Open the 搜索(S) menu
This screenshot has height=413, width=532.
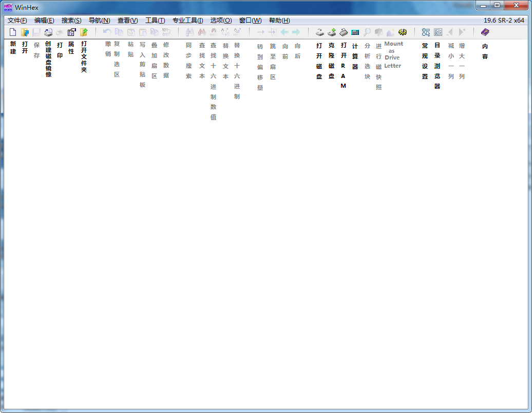click(71, 21)
